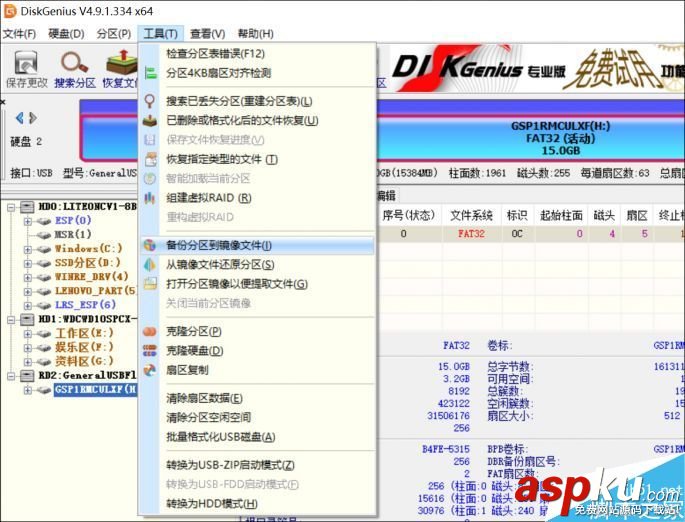Choose 备份分区到镜像文件(I) menu entry
Image resolution: width=685 pixels, height=522 pixels.
257,245
